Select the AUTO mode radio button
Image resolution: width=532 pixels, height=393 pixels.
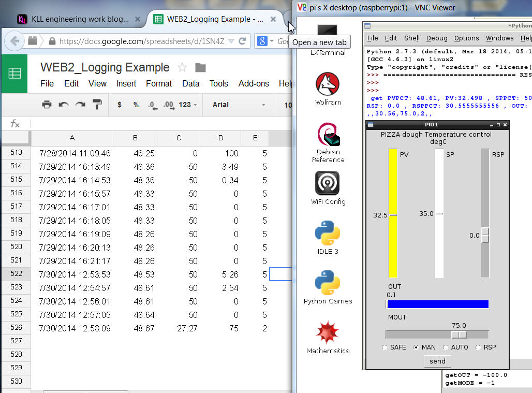446,347
